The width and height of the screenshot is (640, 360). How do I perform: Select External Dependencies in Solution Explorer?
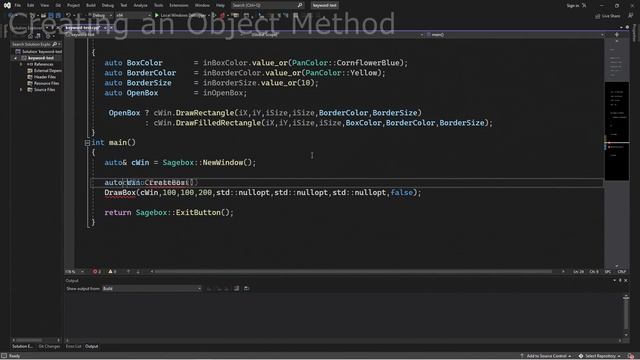tap(45, 71)
